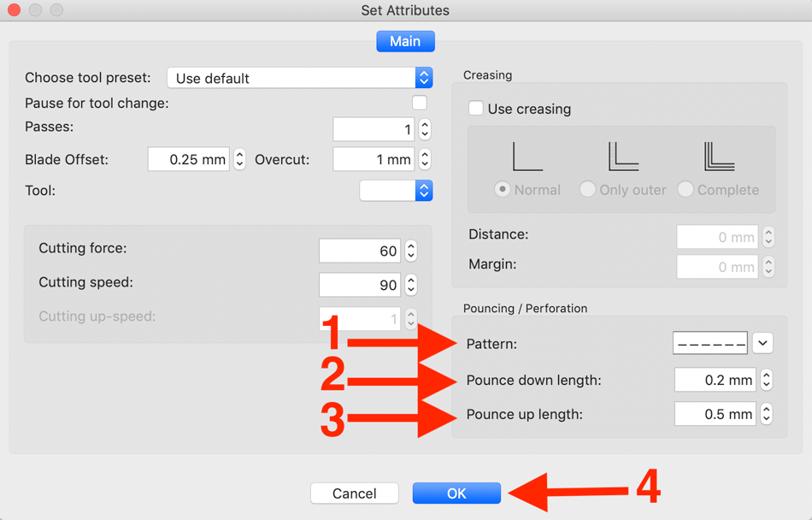The height and width of the screenshot is (520, 812).
Task: Click the OK button
Action: coord(456,493)
